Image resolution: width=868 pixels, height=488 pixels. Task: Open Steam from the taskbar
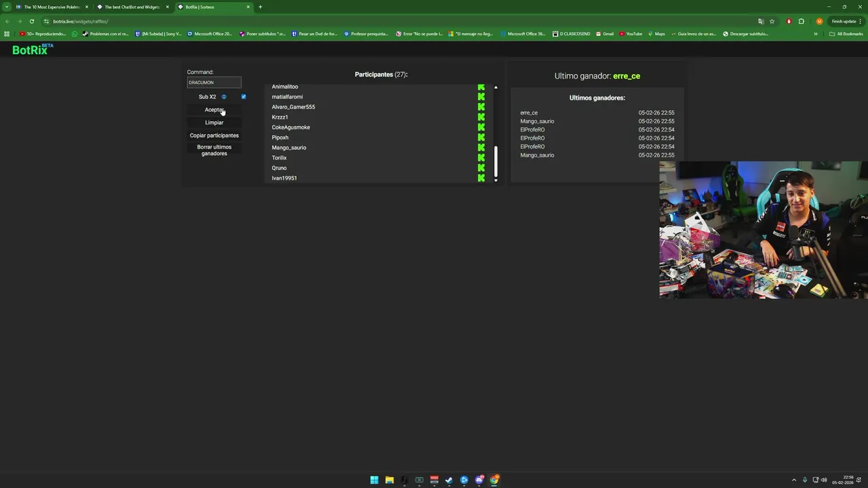coord(449,480)
